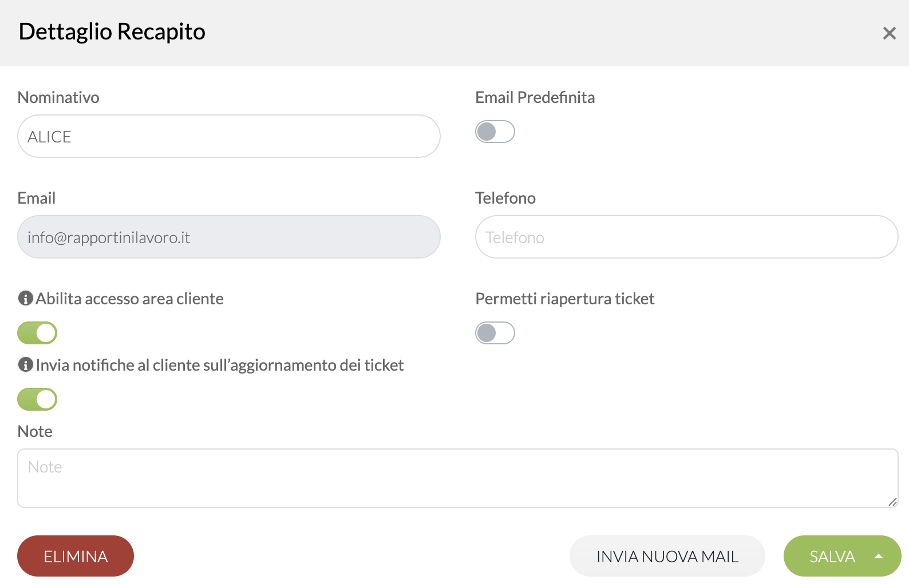
Task: Click the INVIA NUOVA MAIL button
Action: tap(667, 556)
